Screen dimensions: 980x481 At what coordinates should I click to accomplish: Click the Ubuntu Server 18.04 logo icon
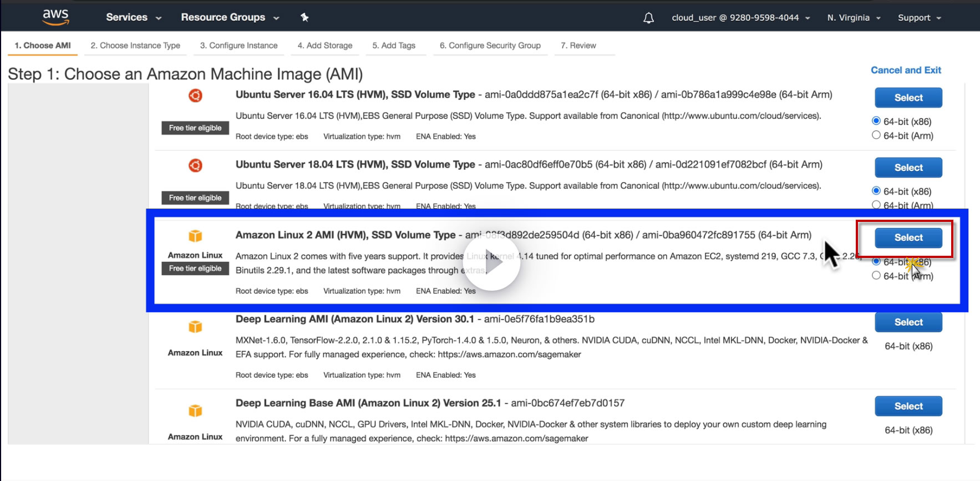tap(195, 165)
